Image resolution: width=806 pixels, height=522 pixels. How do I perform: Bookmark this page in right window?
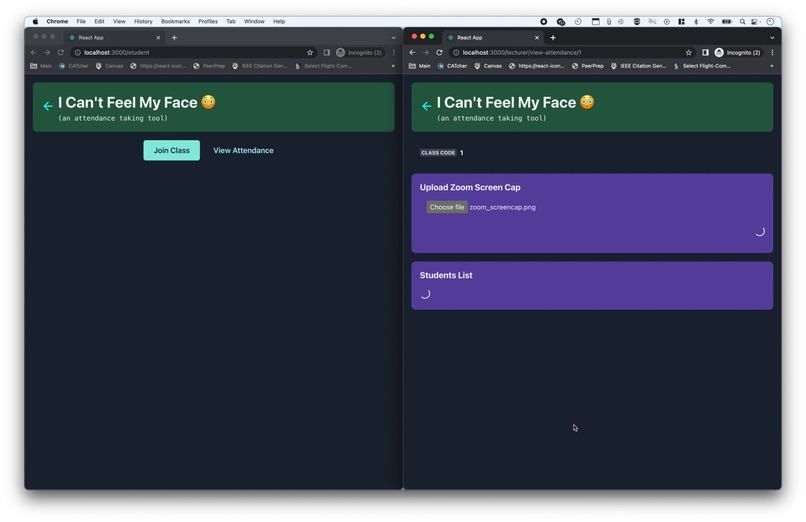(x=688, y=52)
